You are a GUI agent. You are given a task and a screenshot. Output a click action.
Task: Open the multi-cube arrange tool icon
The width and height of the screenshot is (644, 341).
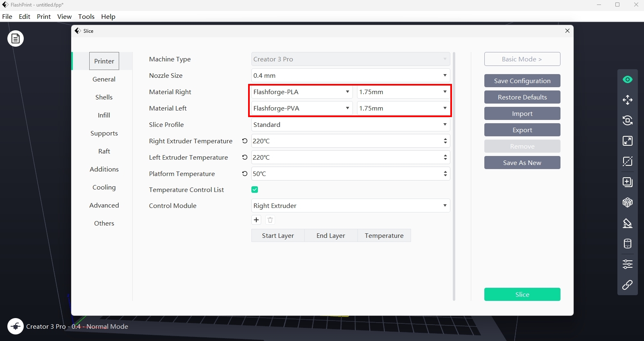click(627, 203)
